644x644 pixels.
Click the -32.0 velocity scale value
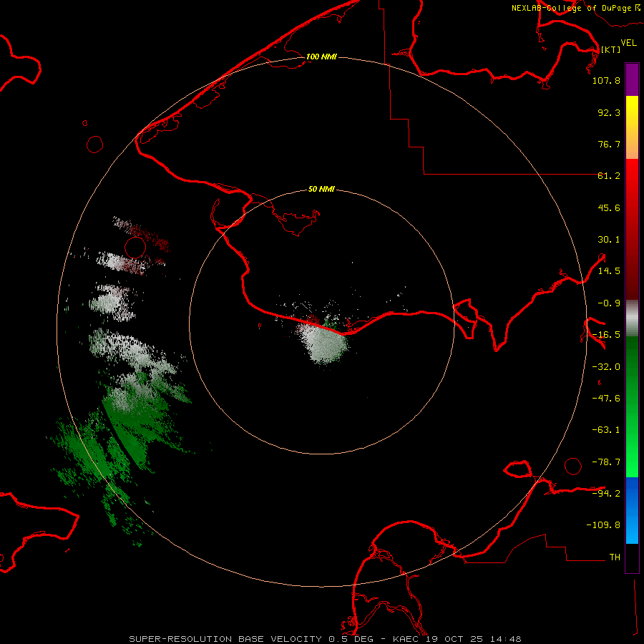click(x=606, y=367)
